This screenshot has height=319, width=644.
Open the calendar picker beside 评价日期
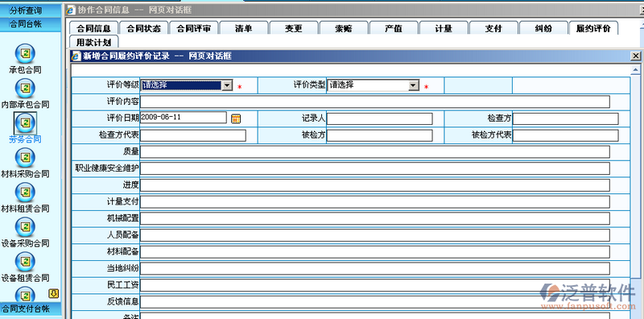[236, 118]
